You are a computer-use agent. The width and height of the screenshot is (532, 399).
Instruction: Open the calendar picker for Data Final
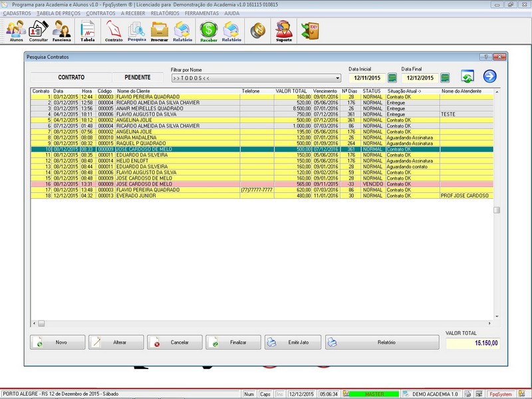tap(445, 78)
